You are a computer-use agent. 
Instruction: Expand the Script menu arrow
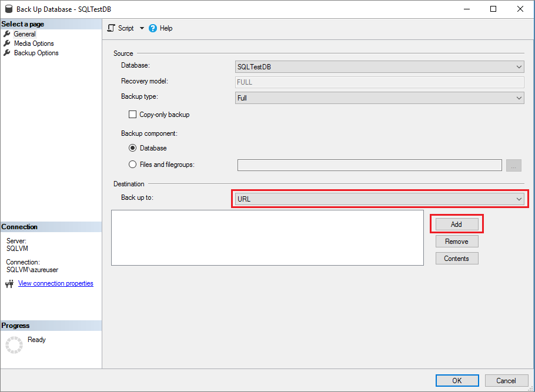(x=142, y=28)
